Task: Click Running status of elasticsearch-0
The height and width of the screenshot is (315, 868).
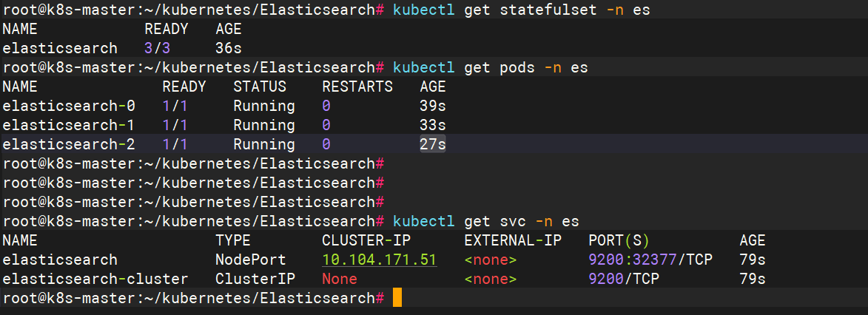Action: (264, 106)
